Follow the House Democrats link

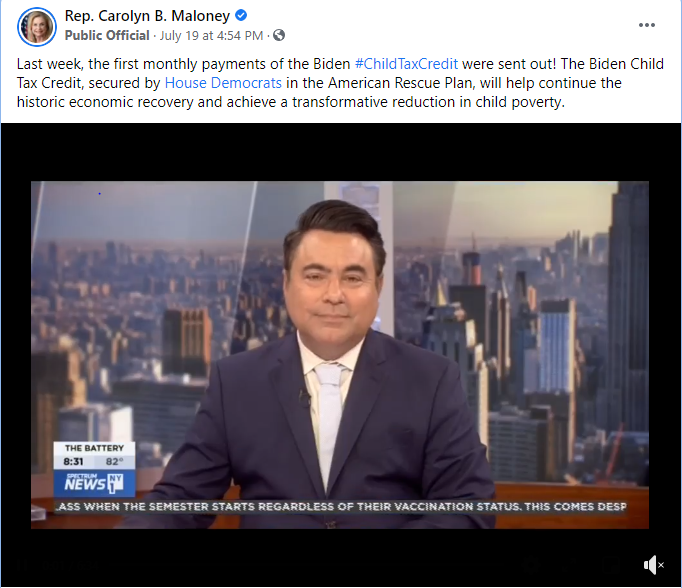(223, 83)
